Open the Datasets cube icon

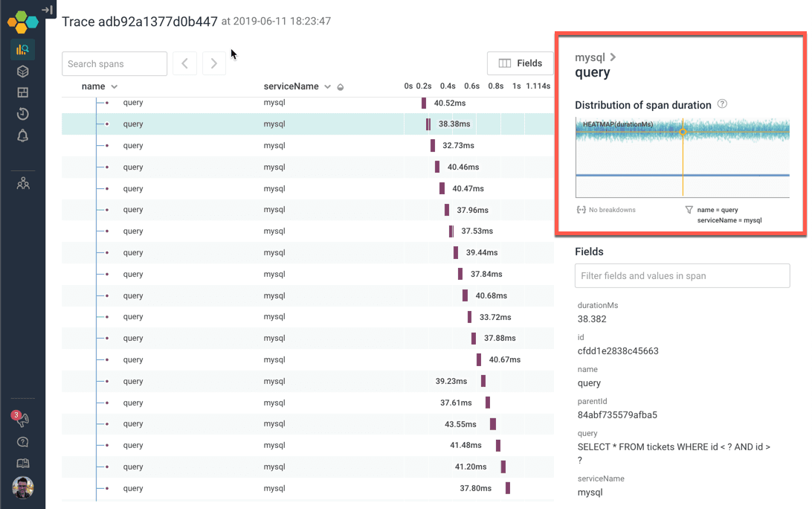pos(22,71)
